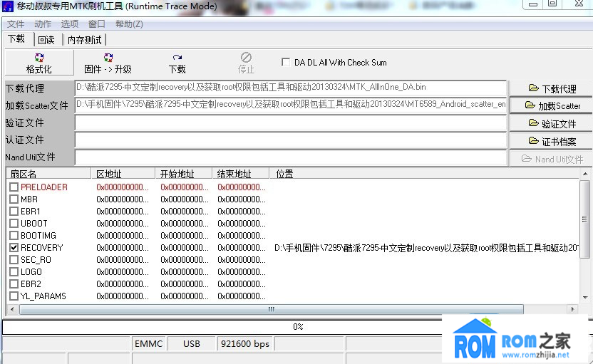The width and height of the screenshot is (593, 364).
Task: Check the LOGO partition checkbox
Action: [14, 271]
